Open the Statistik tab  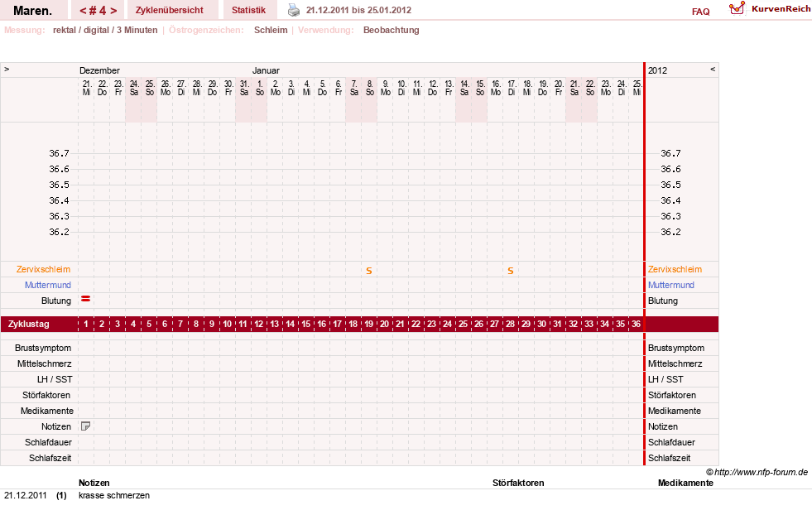[x=248, y=11]
